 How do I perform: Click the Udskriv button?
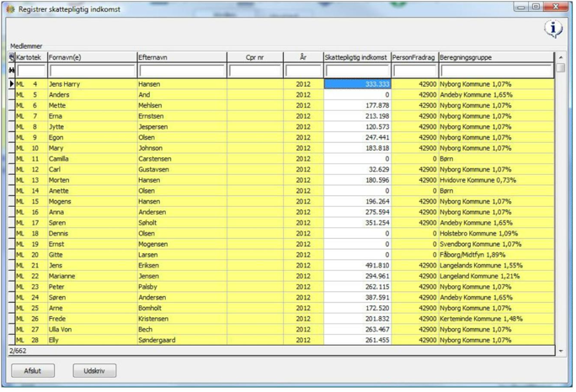(x=94, y=371)
